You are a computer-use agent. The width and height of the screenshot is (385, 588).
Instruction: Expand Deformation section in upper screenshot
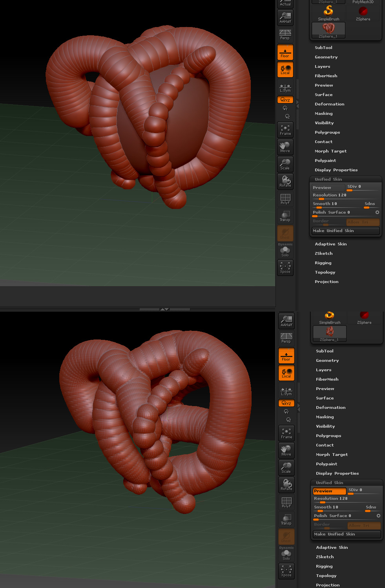point(330,104)
